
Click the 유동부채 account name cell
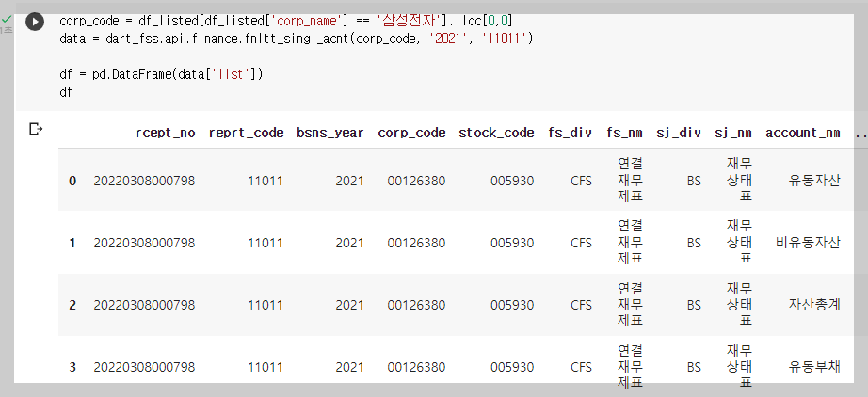coord(814,367)
